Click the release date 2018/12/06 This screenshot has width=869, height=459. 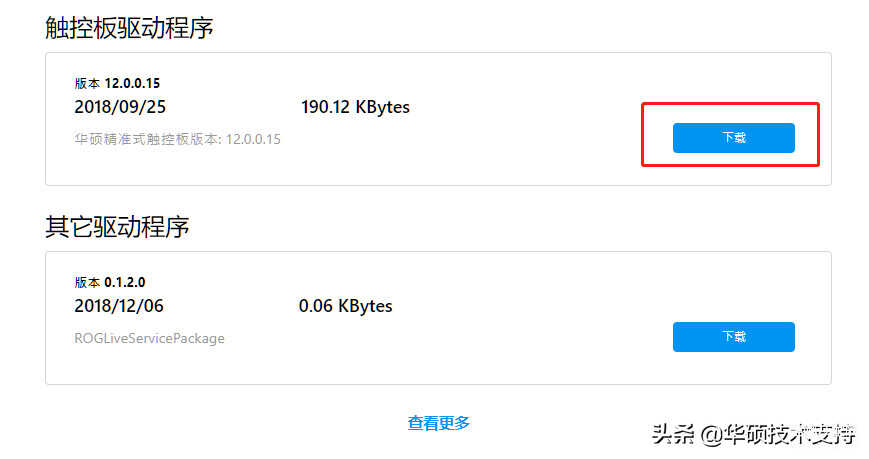click(x=119, y=305)
